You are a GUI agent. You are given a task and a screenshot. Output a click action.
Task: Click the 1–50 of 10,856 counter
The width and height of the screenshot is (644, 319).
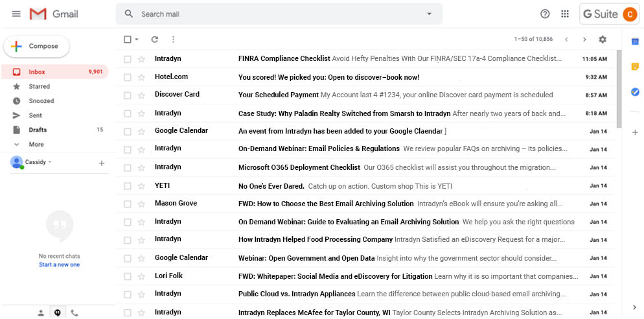533,40
